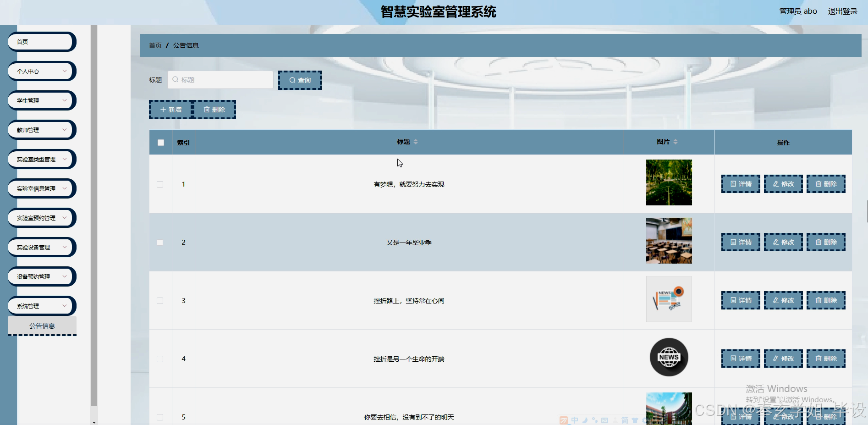868x425 pixels.
Task: Click the plus icon on the 新增 button
Action: [x=163, y=109]
